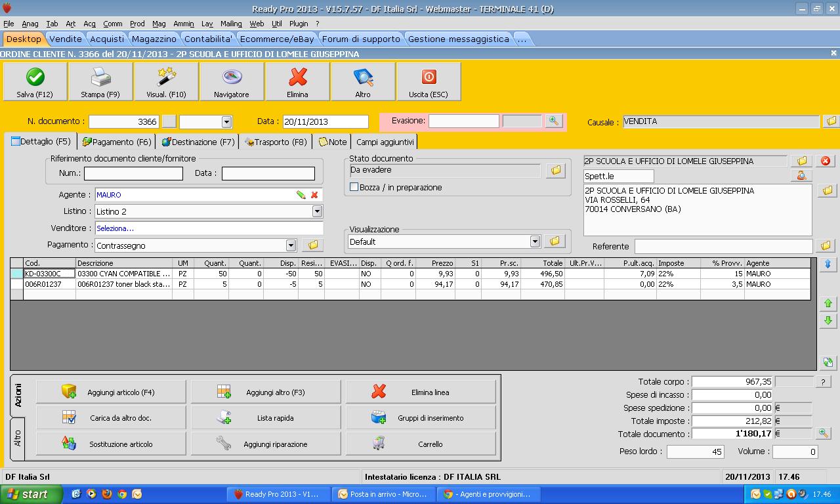Click Carica da altro doc. button
Image resolution: width=840 pixels, height=504 pixels.
click(x=111, y=418)
